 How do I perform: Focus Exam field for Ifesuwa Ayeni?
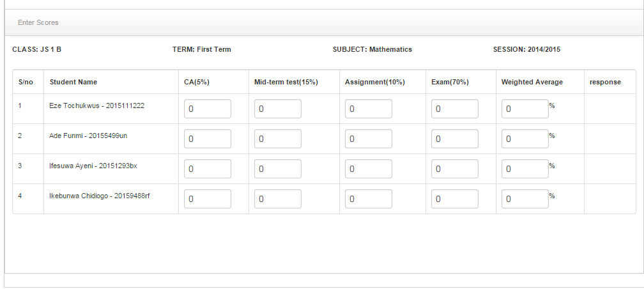point(455,169)
